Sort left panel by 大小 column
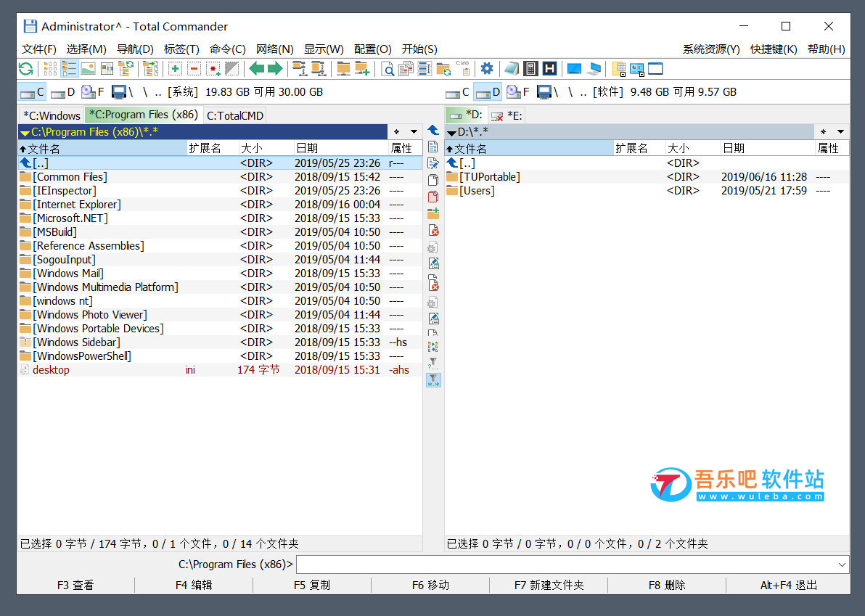 pos(266,148)
